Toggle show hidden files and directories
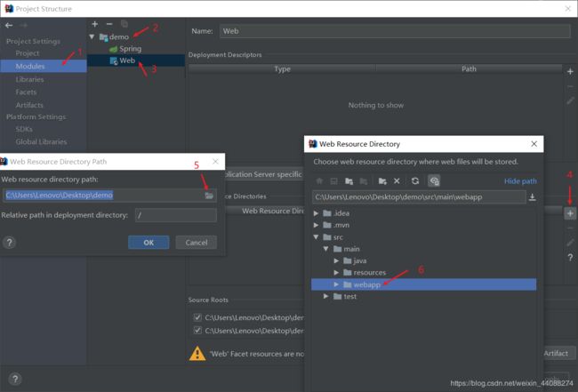This screenshot has height=392, width=578. 434,181
